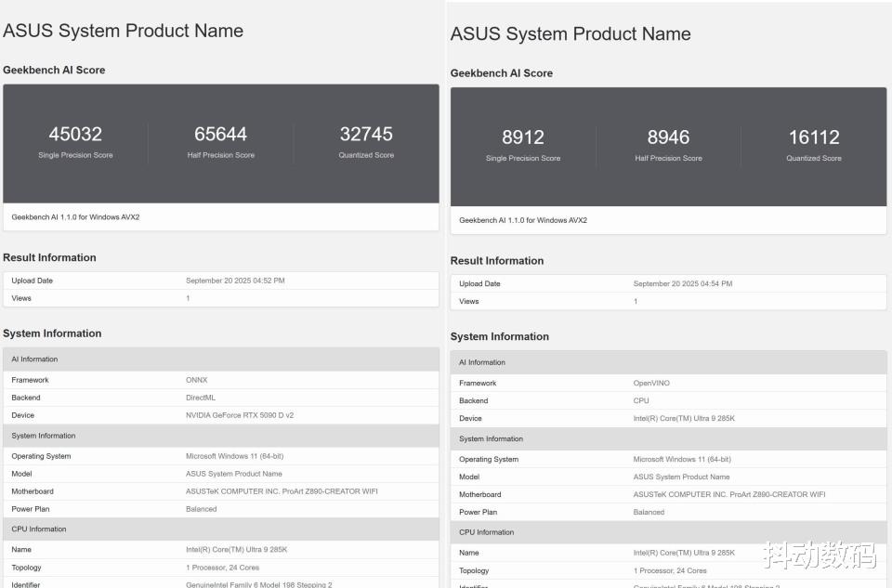892x588 pixels.
Task: Click the left Motherboard value ProArt Z890-CREATOR WIFI
Action: [282, 491]
